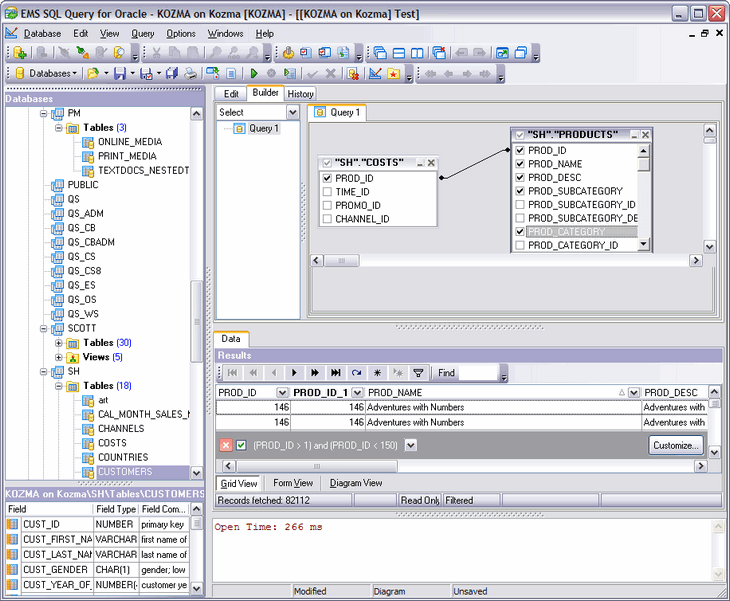This screenshot has height=601, width=730.
Task: Click the Customize... filter button
Action: (x=676, y=445)
